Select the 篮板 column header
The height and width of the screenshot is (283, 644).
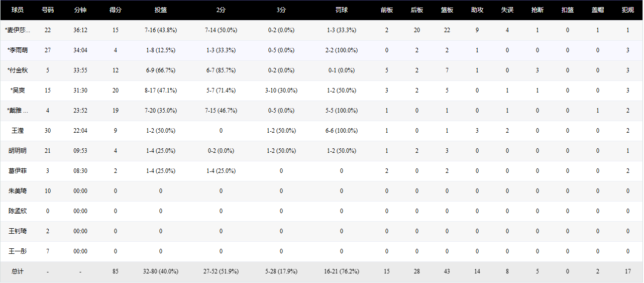447,10
